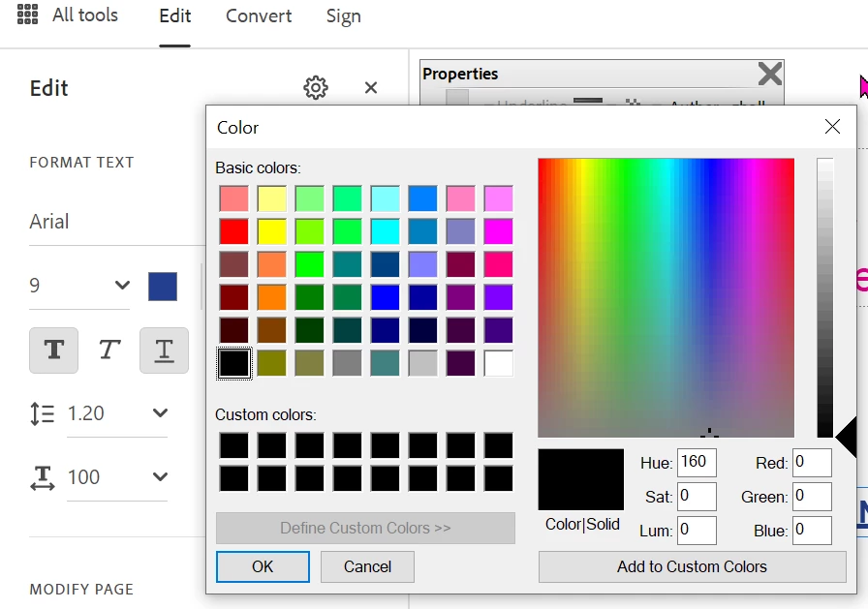Switch to the Convert tab
The image size is (868, 609).
tap(259, 15)
